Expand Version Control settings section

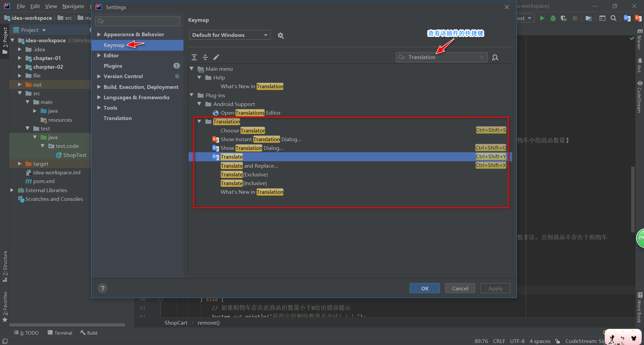[99, 76]
